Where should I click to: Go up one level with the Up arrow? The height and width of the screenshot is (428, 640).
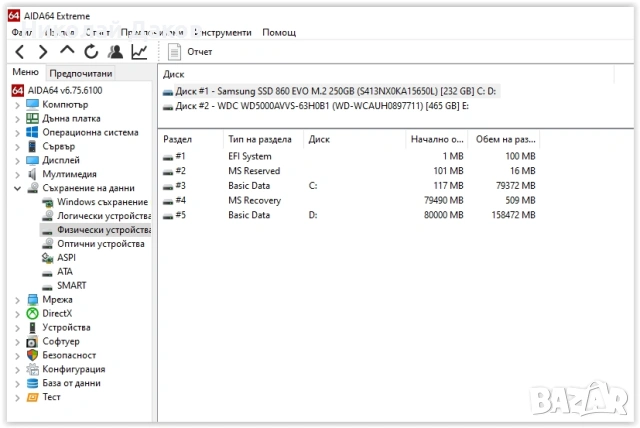(67, 51)
